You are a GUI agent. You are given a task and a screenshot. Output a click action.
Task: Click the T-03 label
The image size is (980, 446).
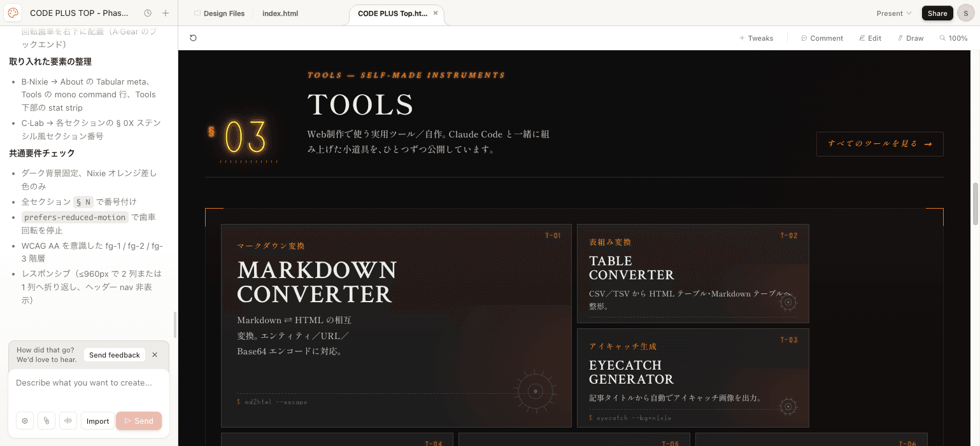tap(789, 340)
